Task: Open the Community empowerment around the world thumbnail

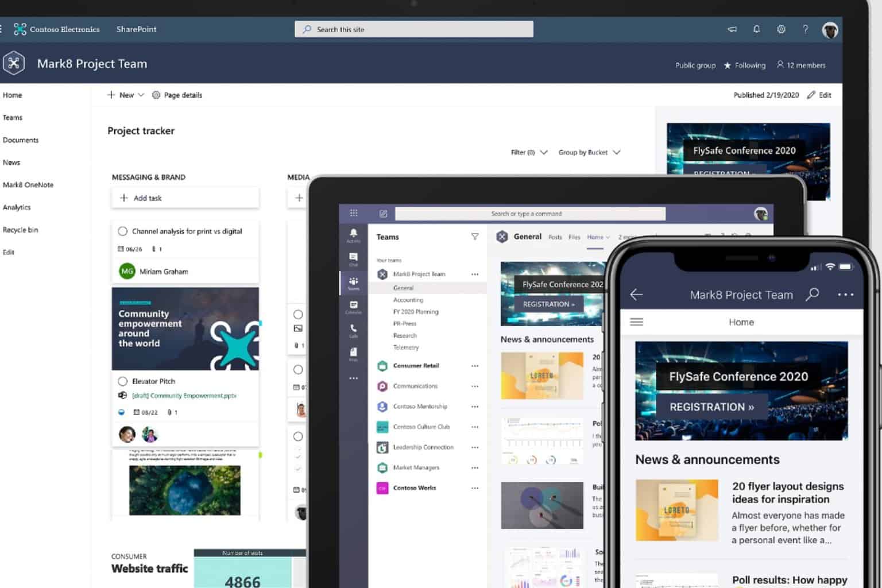Action: point(185,328)
